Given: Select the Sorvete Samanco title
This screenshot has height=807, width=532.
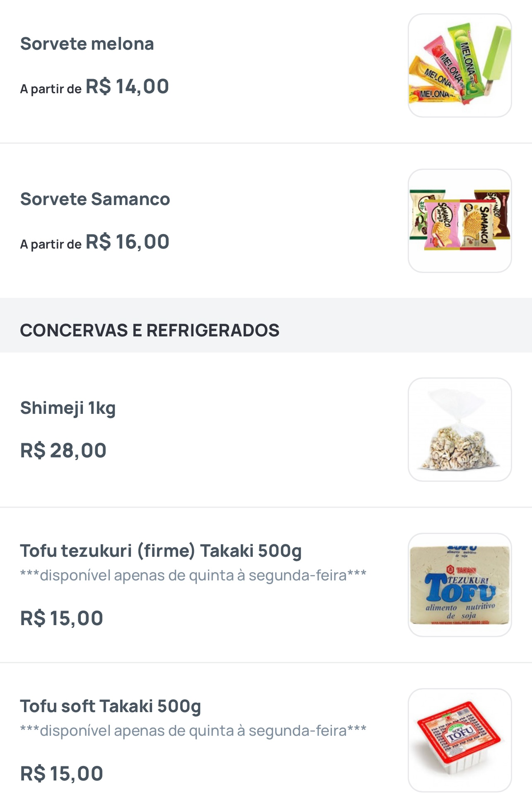Looking at the screenshot, I should [95, 199].
